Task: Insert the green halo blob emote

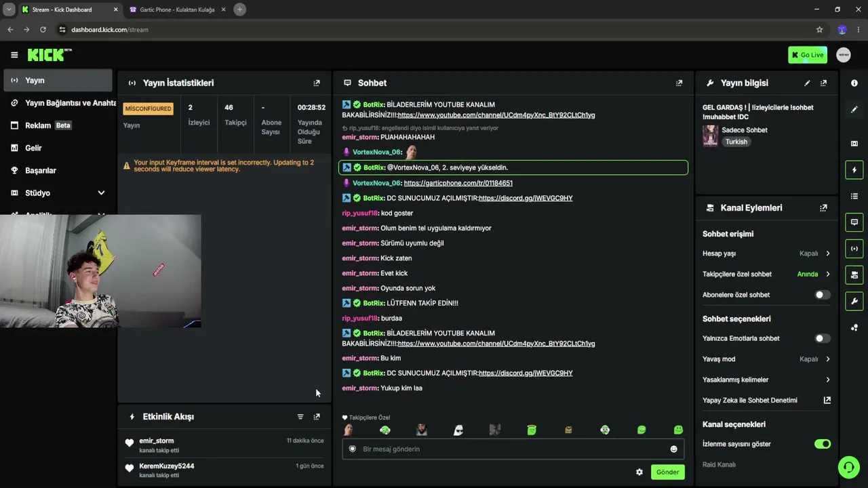Action: coord(532,430)
